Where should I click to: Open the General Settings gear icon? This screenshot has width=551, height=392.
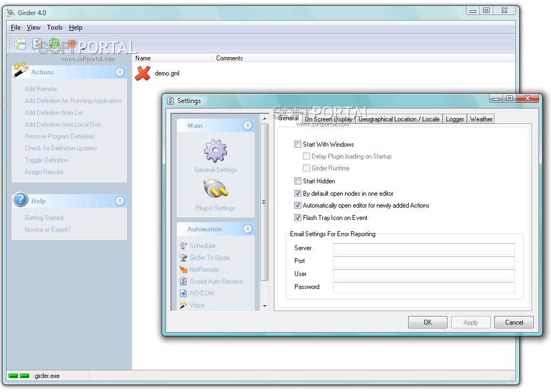pyautogui.click(x=216, y=151)
